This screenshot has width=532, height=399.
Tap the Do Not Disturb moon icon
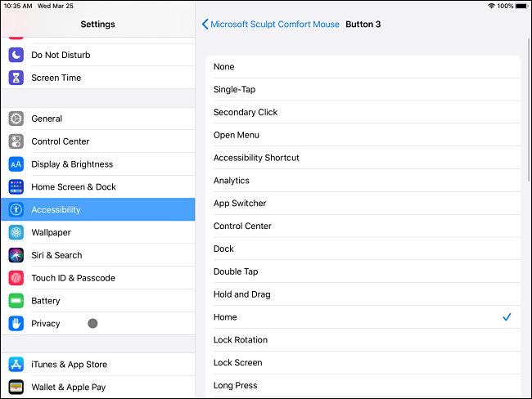point(16,55)
